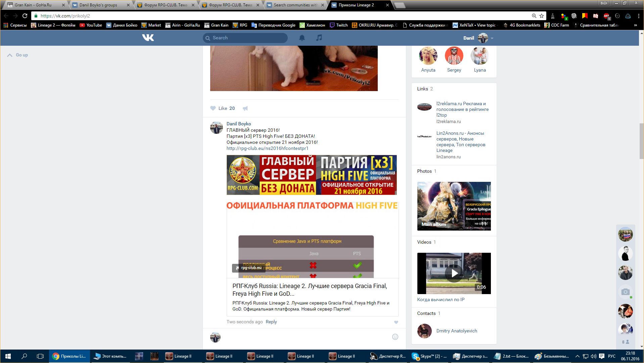
Task: Open the Lin2Anons.ru link
Action: pos(461,142)
